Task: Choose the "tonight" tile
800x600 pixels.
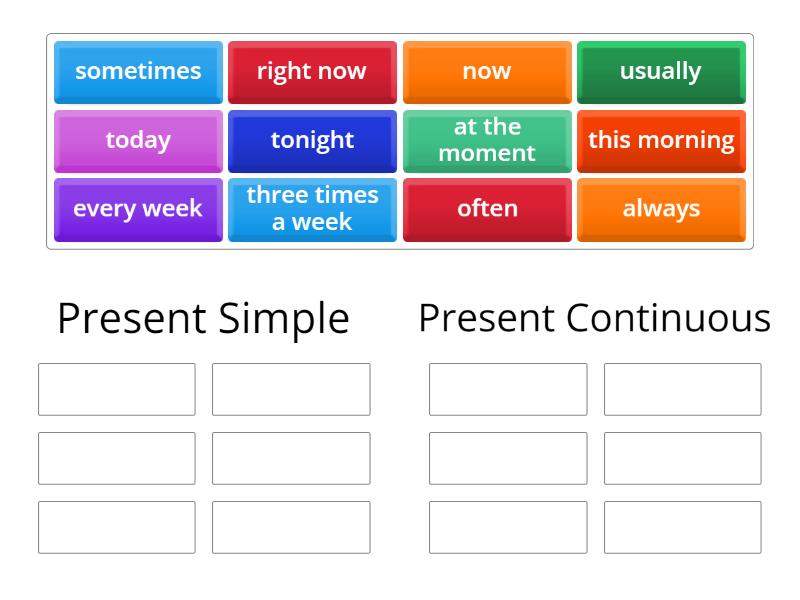Action: click(312, 140)
